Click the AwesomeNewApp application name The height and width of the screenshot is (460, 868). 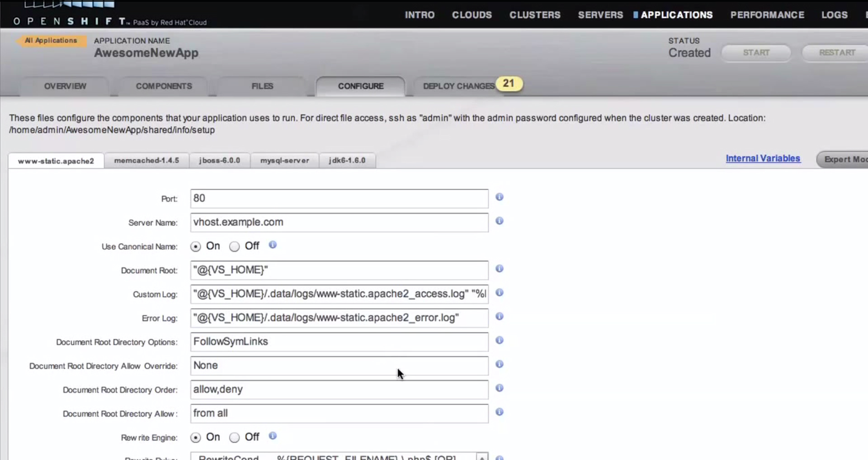pos(146,53)
